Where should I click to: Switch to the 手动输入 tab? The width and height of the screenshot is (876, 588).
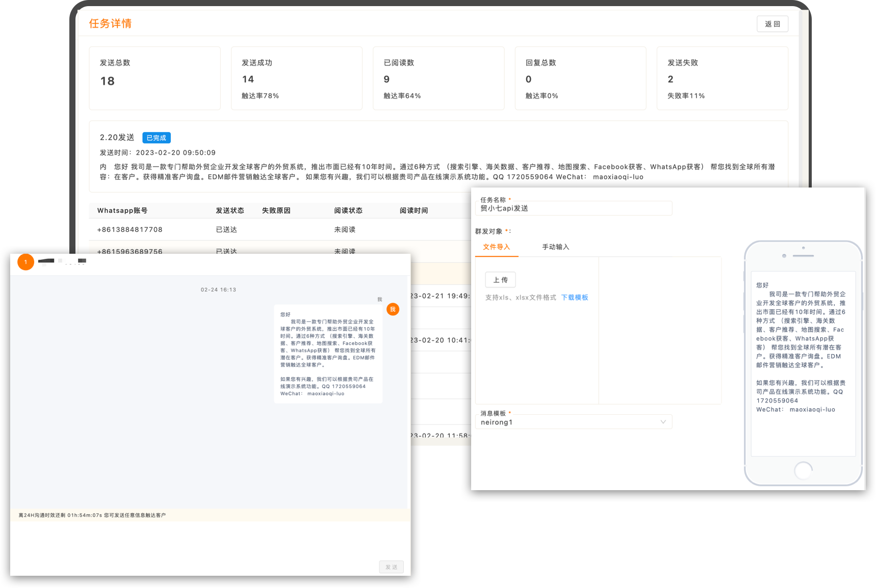tap(555, 247)
